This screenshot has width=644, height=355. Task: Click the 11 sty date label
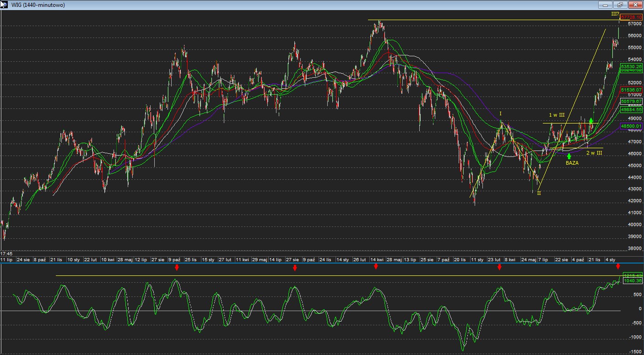(x=477, y=259)
